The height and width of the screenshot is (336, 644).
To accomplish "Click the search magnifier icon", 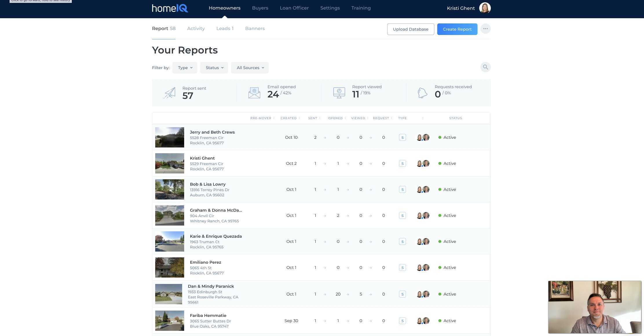I will (485, 67).
